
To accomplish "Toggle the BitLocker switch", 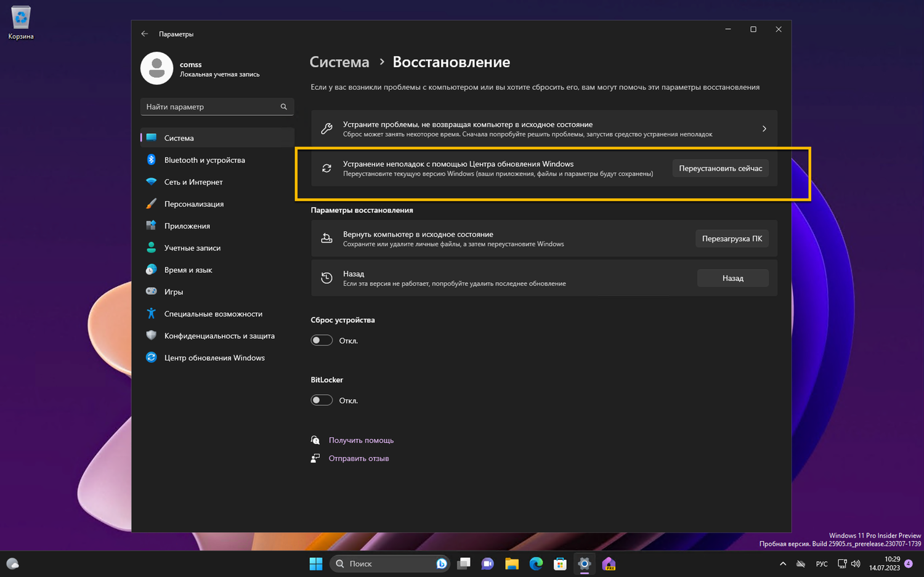I will [x=322, y=400].
